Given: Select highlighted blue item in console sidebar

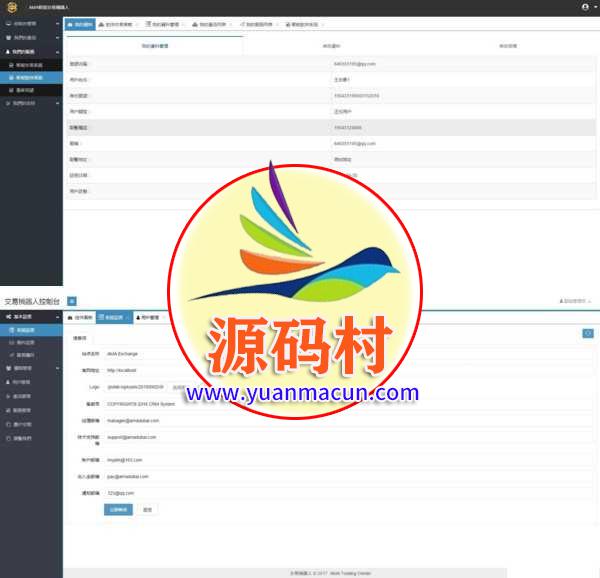Looking at the screenshot, I should pos(31,330).
